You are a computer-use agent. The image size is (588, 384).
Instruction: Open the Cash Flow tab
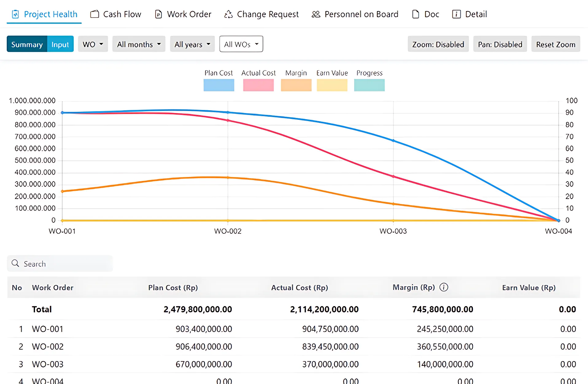coord(122,14)
